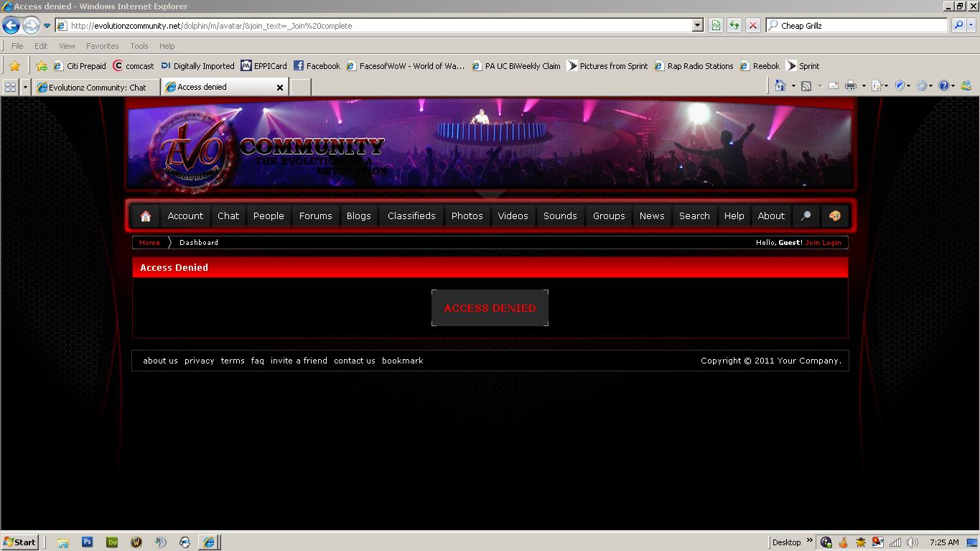
Task: Open the Citi Prepaid bookmark
Action: tap(80, 66)
